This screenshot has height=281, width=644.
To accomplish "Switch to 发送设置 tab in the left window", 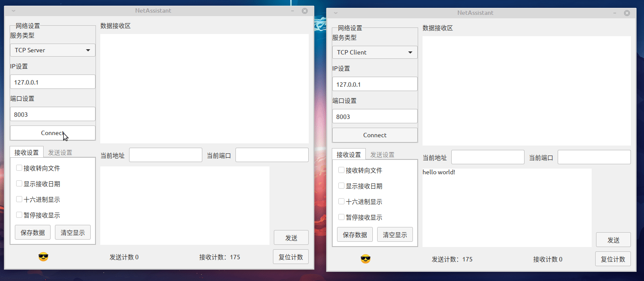I will (x=61, y=152).
